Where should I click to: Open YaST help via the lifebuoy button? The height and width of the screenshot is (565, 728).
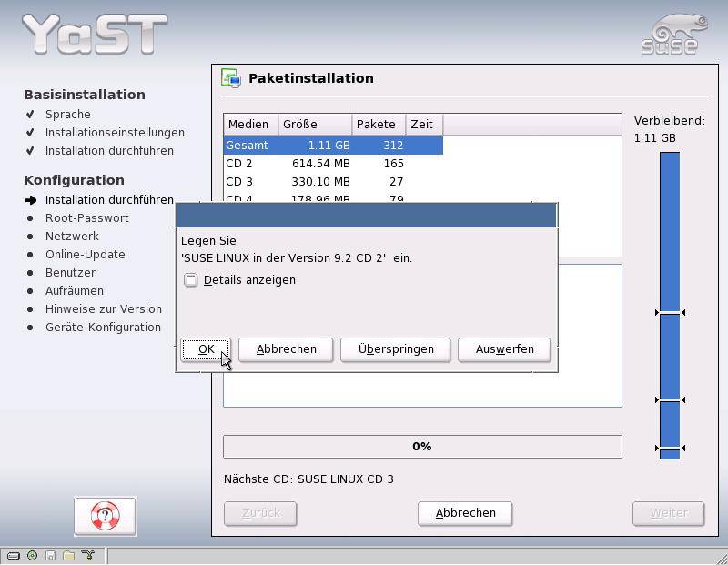coord(105,516)
